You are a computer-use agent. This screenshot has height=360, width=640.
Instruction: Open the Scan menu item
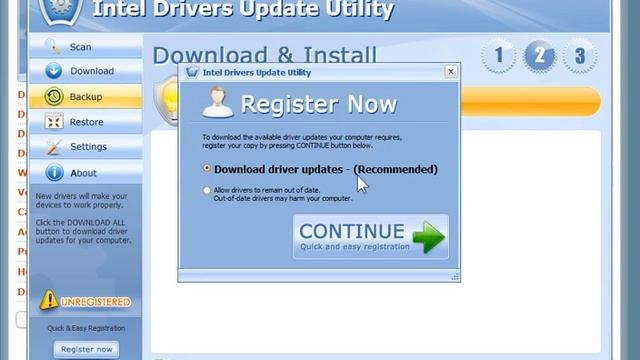point(86,46)
